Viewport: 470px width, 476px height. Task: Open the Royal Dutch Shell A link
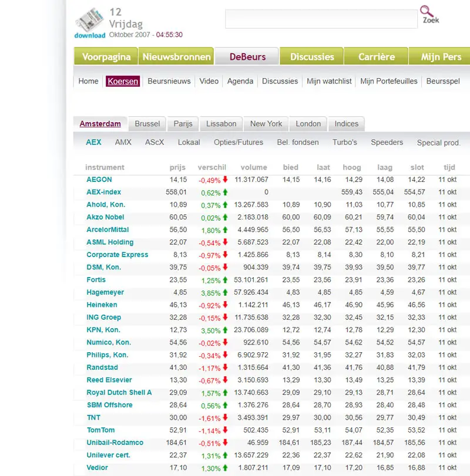pyautogui.click(x=119, y=393)
